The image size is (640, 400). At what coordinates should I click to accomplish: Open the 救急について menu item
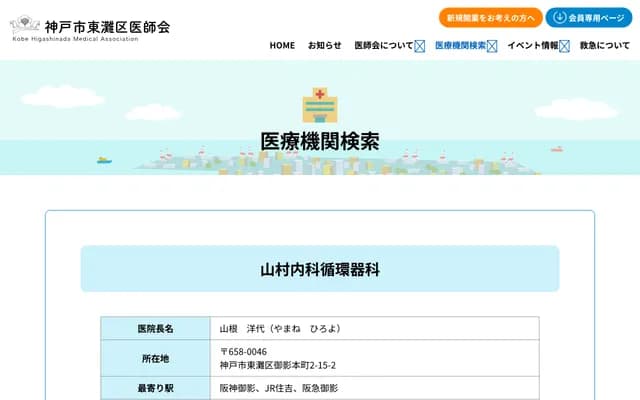(605, 46)
